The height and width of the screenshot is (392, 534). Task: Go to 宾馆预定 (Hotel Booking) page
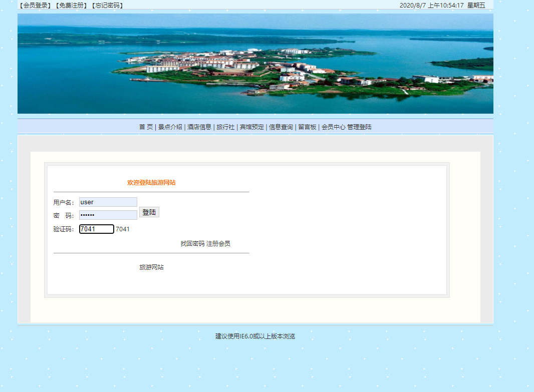point(252,127)
